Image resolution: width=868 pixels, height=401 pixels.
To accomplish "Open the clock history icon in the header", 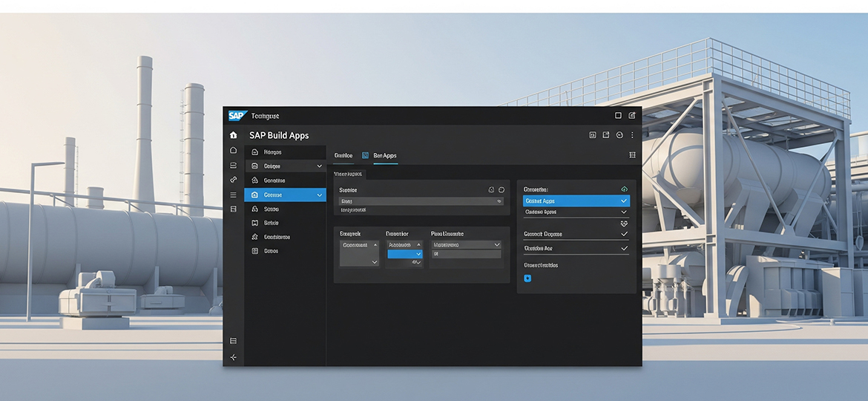I will (619, 135).
